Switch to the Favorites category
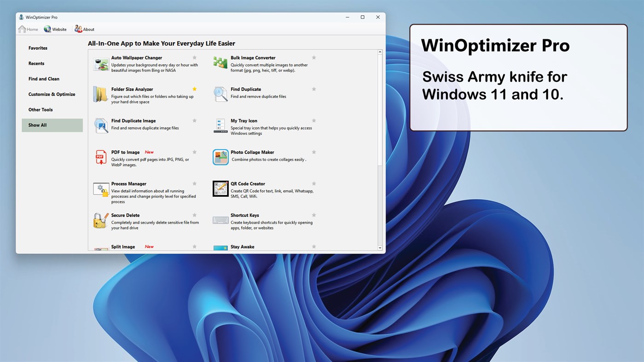Image resolution: width=644 pixels, height=362 pixels. click(37, 48)
